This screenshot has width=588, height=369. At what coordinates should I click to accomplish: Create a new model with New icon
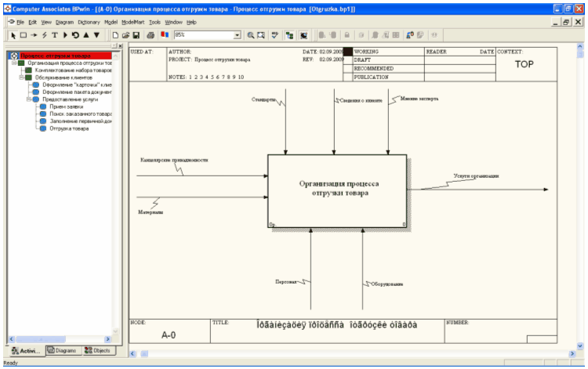115,35
